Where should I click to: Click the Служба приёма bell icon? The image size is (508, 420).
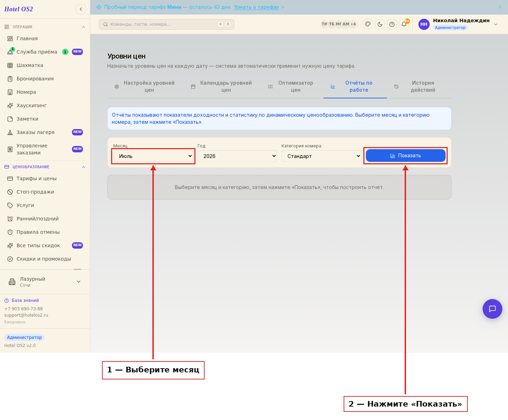pos(10,52)
